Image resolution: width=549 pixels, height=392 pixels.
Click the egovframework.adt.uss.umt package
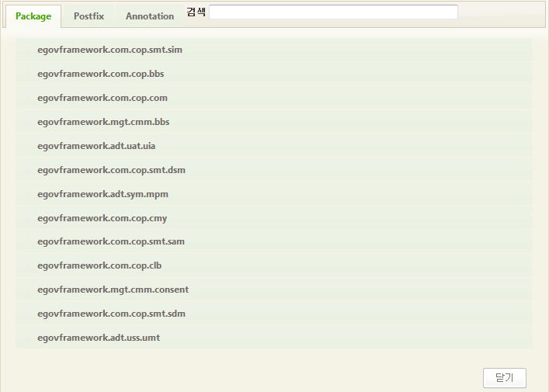click(99, 338)
